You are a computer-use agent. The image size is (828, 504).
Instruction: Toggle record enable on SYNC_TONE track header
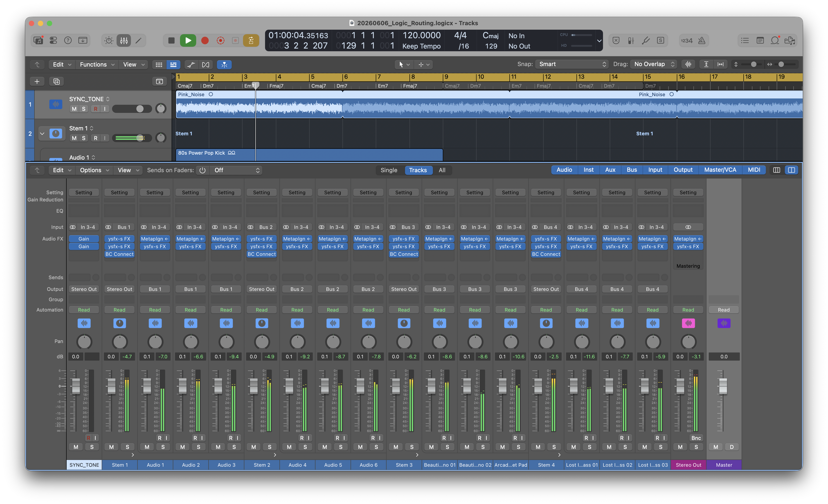[x=96, y=109]
